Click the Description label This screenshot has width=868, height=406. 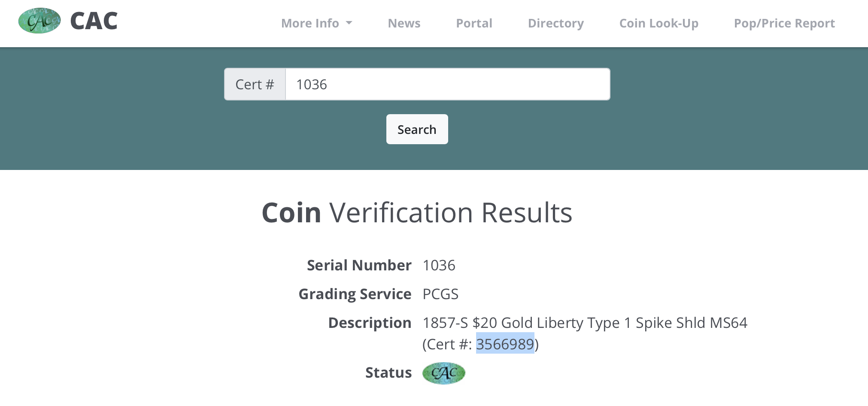click(x=370, y=323)
